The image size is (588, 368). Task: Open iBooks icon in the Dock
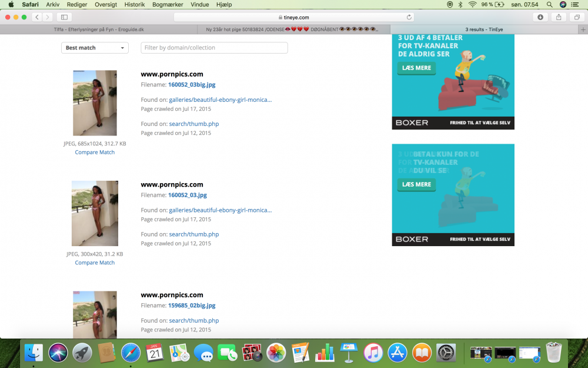[422, 353]
